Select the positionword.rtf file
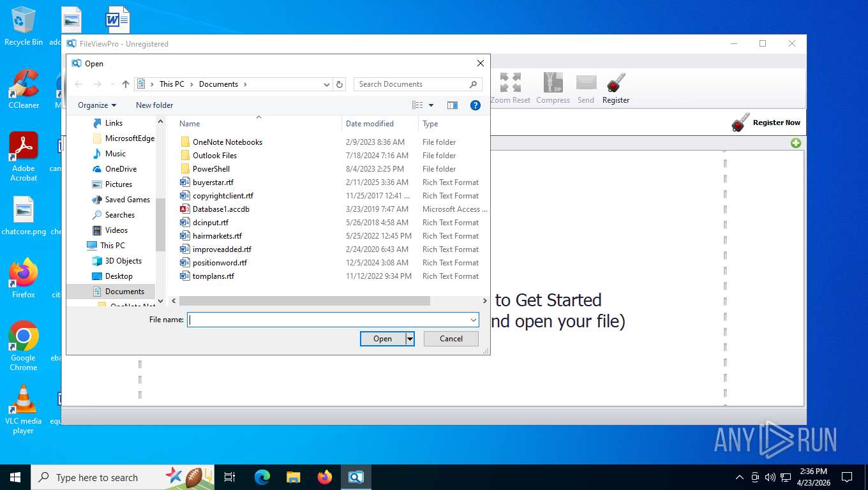This screenshot has height=490, width=868. point(220,263)
